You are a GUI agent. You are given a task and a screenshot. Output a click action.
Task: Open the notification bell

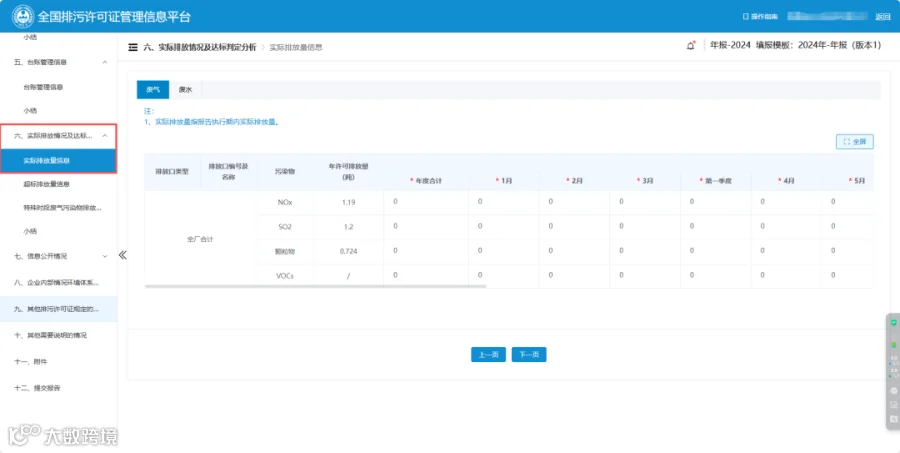coord(690,45)
